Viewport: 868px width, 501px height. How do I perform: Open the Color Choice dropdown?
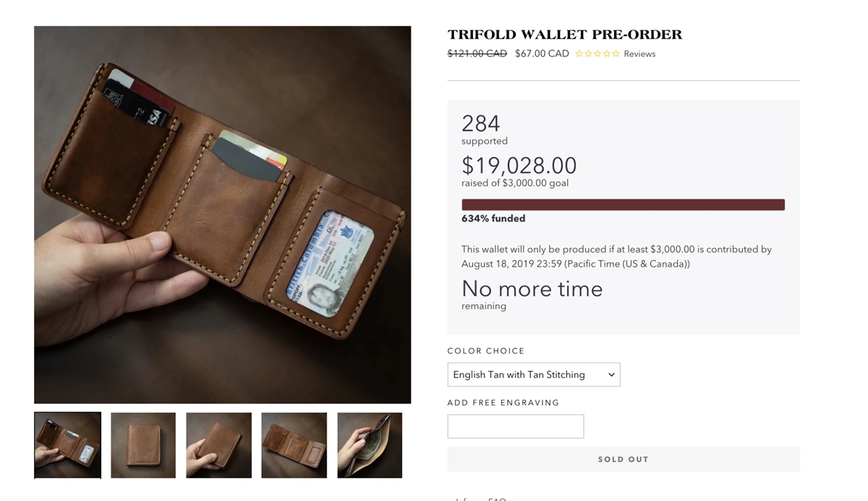pos(534,374)
